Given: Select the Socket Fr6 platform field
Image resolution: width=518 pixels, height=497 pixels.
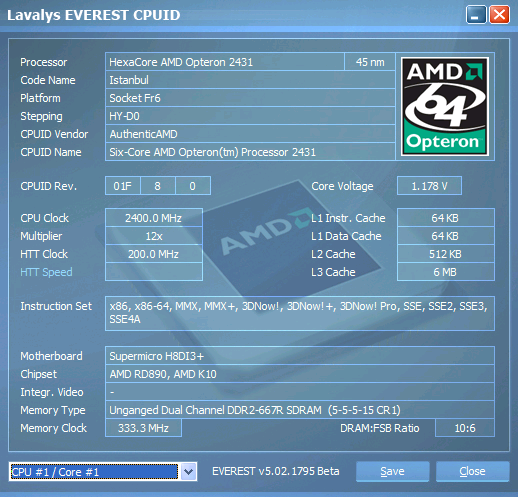Looking at the screenshot, I should click(x=250, y=98).
